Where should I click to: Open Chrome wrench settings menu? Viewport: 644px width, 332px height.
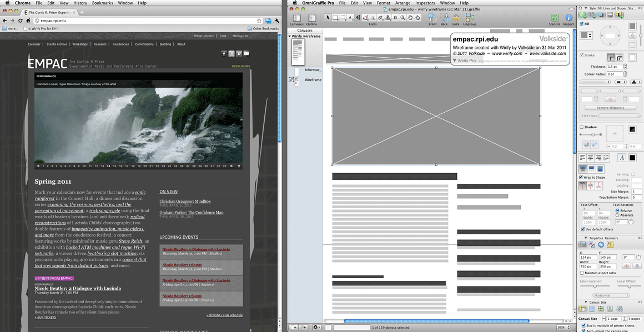[x=277, y=21]
